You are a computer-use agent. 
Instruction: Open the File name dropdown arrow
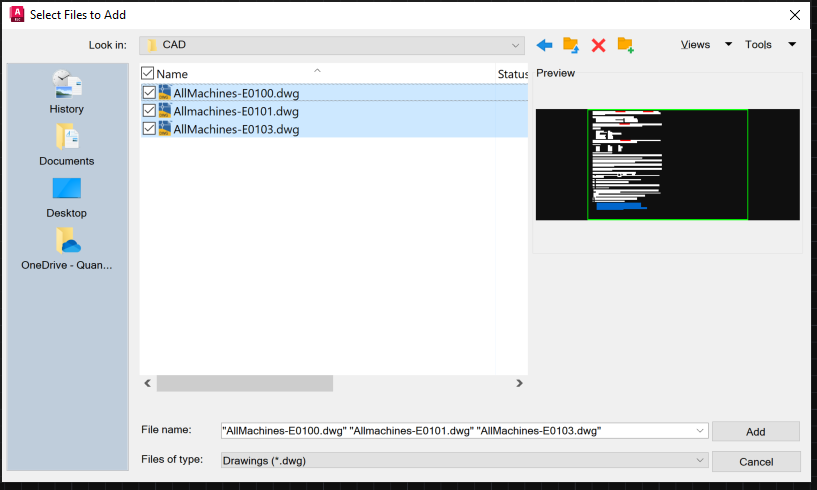[x=700, y=431]
